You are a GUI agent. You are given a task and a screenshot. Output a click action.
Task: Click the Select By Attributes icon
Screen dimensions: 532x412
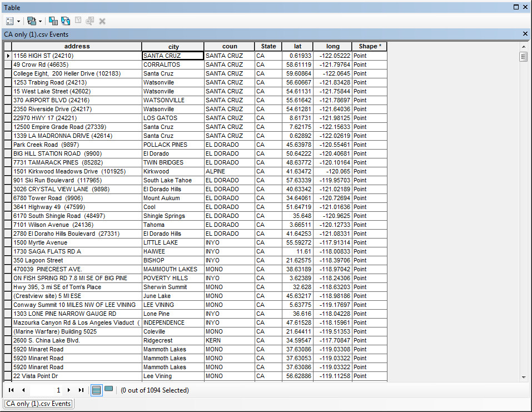pyautogui.click(x=53, y=21)
